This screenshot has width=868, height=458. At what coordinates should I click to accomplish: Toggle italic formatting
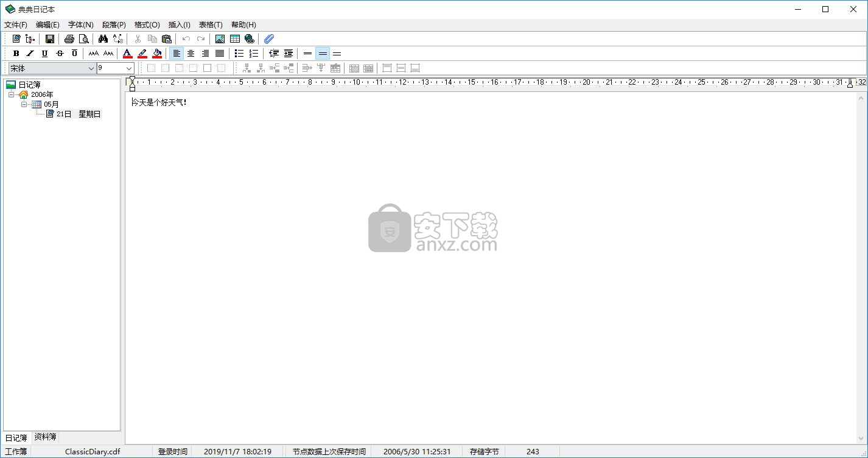tap(30, 54)
